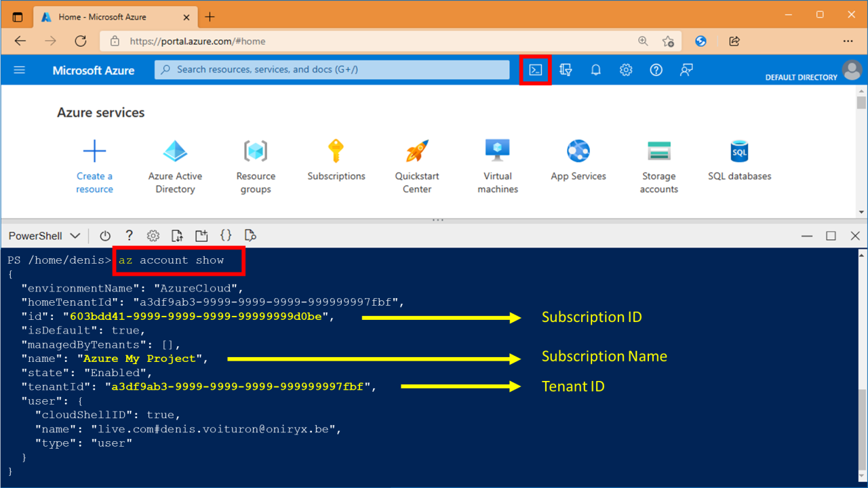Minimize the Cloud Shell pane
The image size is (868, 488).
[807, 236]
